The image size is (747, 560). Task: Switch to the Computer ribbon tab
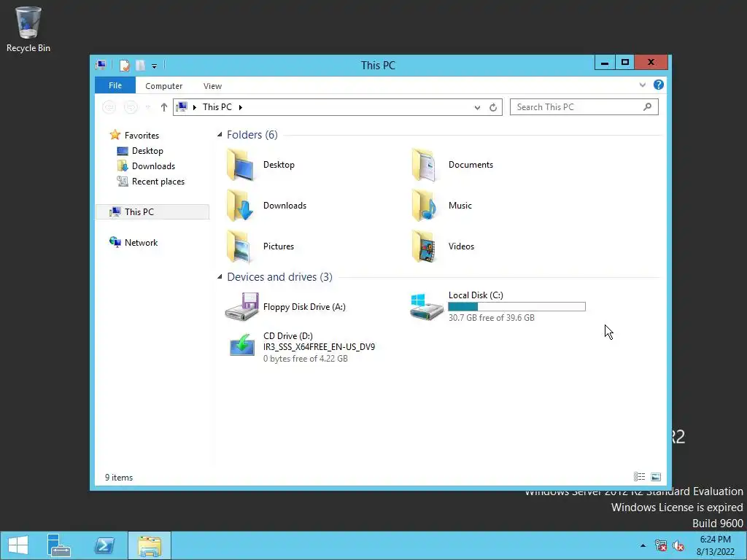tap(164, 86)
